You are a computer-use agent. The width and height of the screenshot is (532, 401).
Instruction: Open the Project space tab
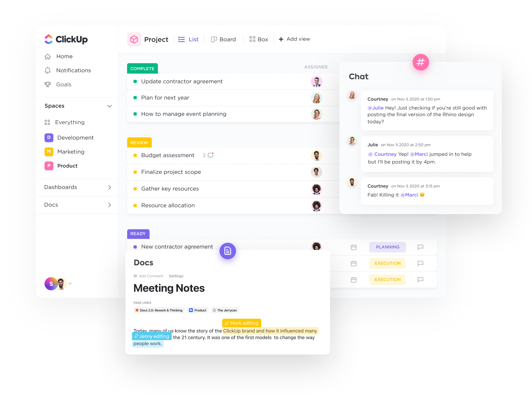(x=147, y=39)
